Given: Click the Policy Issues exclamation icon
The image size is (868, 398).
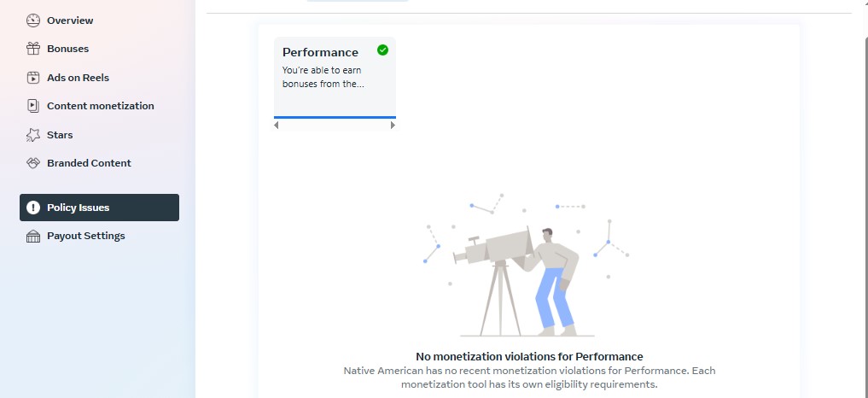Looking at the screenshot, I should (33, 208).
